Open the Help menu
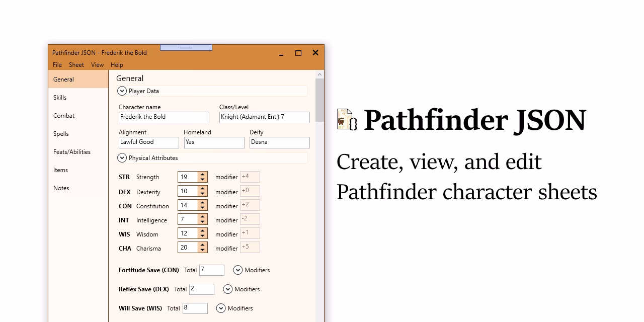 coord(117,65)
